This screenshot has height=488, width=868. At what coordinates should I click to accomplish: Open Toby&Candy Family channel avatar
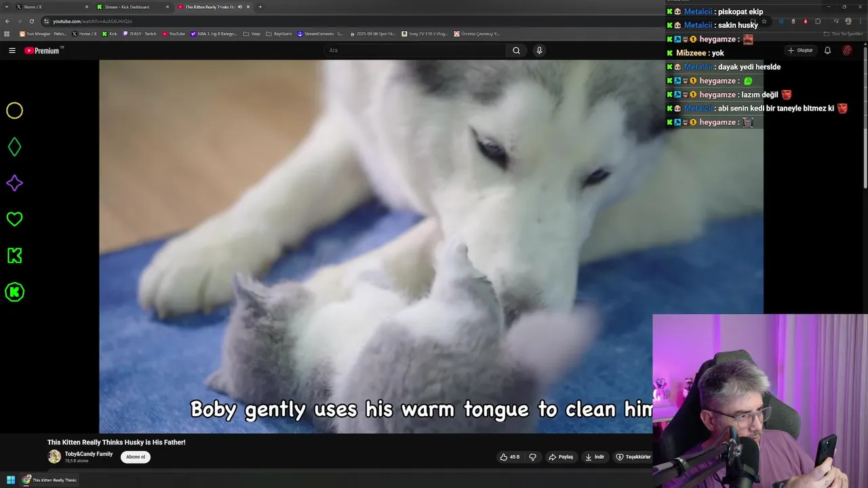click(x=54, y=457)
